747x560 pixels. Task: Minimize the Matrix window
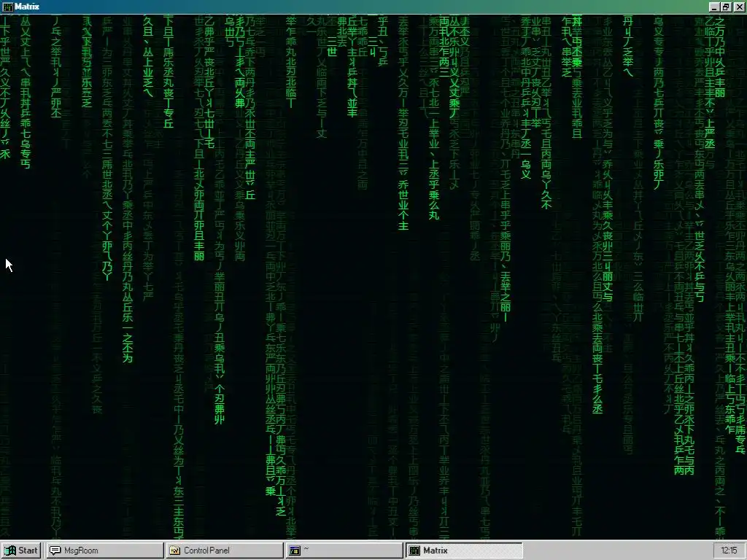714,7
